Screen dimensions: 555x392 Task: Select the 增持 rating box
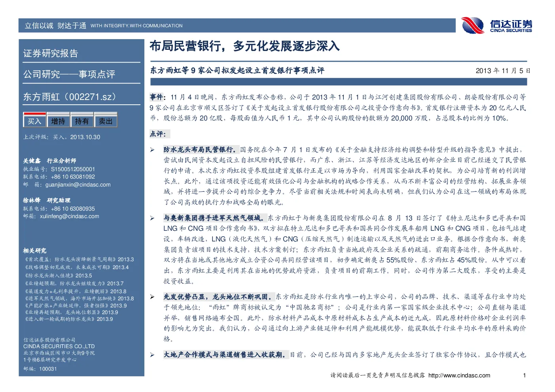[58, 120]
